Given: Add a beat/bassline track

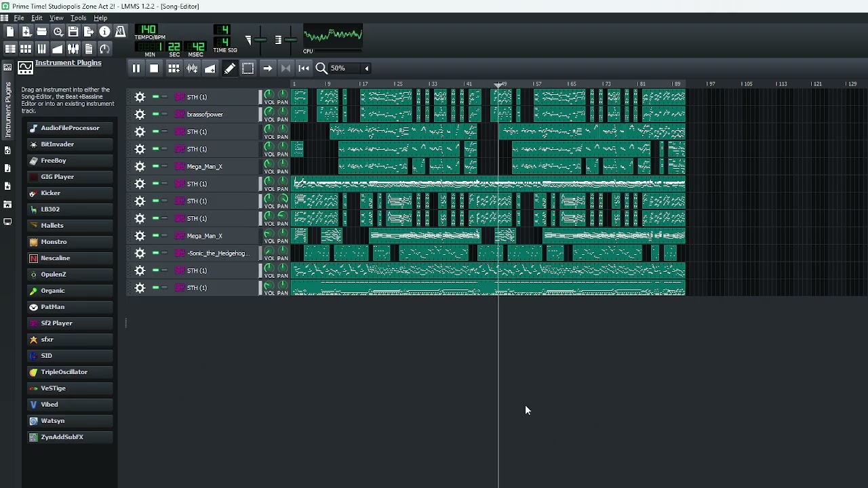Looking at the screenshot, I should click(x=174, y=68).
